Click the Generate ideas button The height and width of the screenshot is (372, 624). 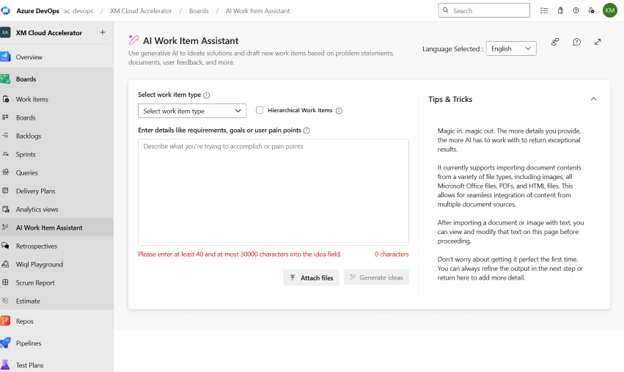pyautogui.click(x=376, y=277)
